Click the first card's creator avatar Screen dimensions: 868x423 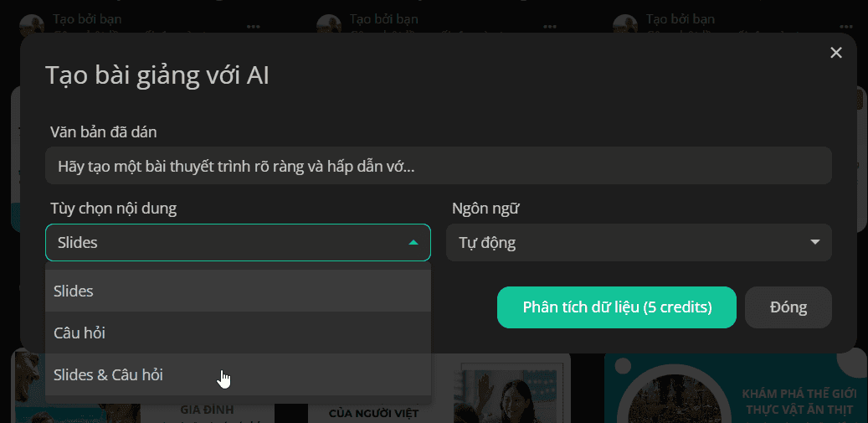32,24
